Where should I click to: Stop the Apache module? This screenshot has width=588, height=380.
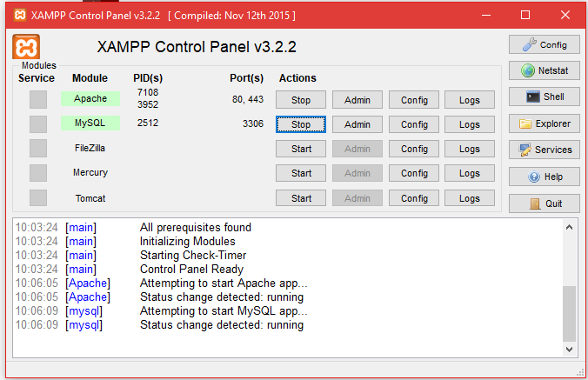301,100
